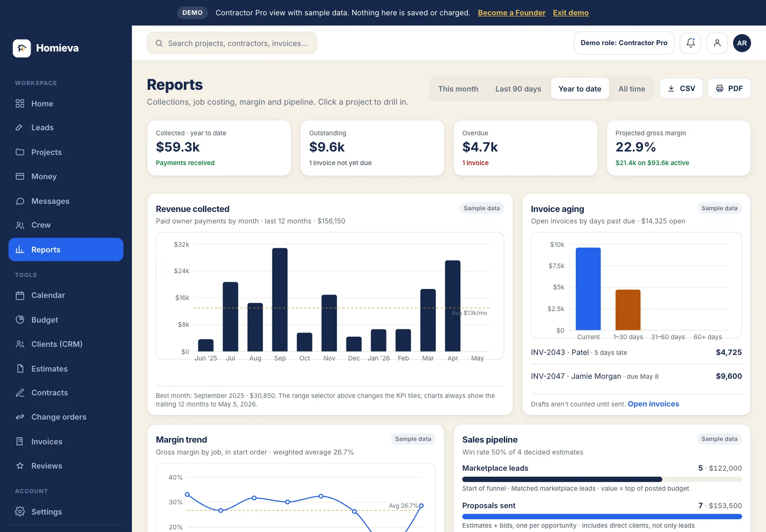Select the This month range tab
This screenshot has height=532, width=766.
pos(458,89)
